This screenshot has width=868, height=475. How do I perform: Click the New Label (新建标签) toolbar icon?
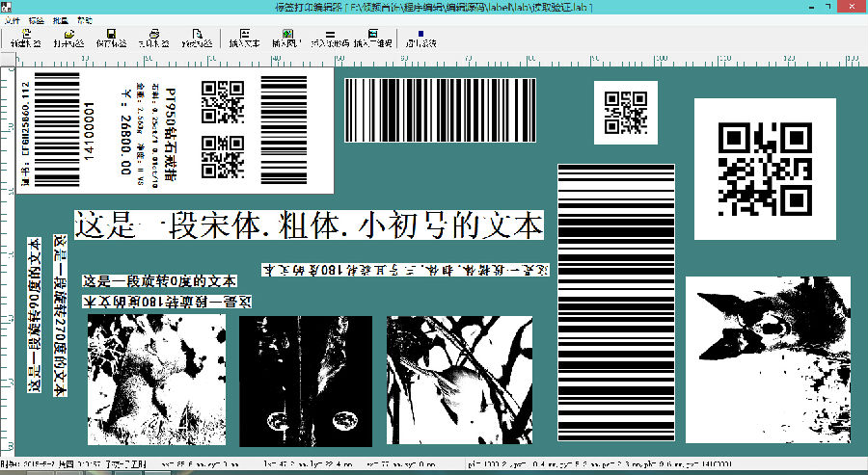pos(25,38)
